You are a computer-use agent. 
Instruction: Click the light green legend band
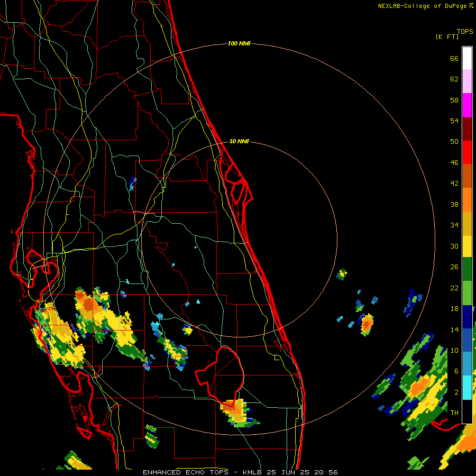pos(467,293)
